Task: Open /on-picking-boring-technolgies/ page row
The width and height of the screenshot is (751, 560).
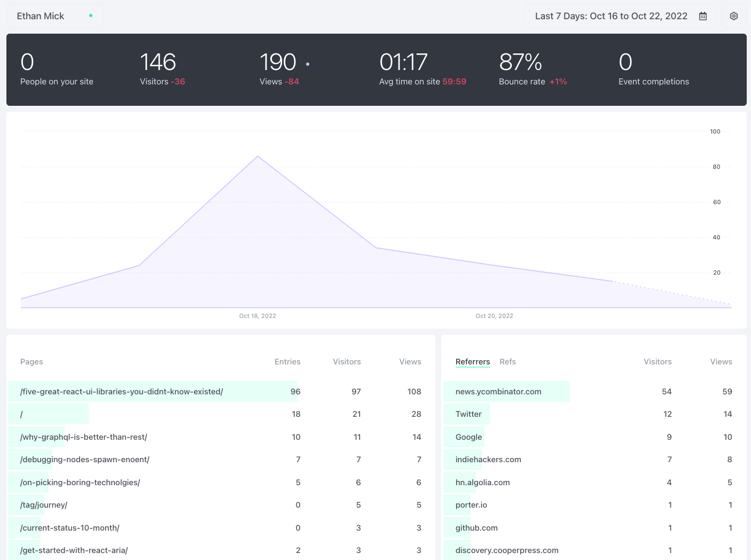Action: point(221,483)
